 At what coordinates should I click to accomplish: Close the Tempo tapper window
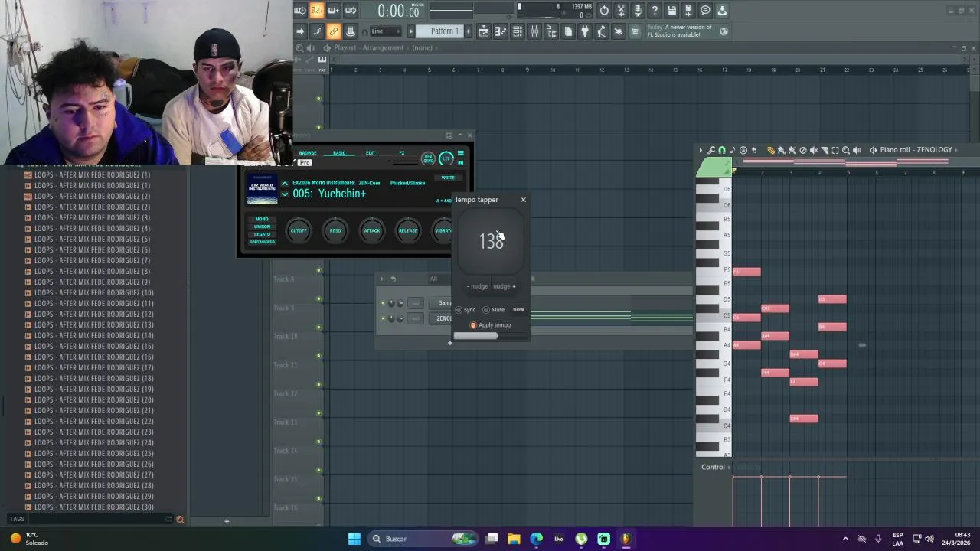pyautogui.click(x=524, y=200)
